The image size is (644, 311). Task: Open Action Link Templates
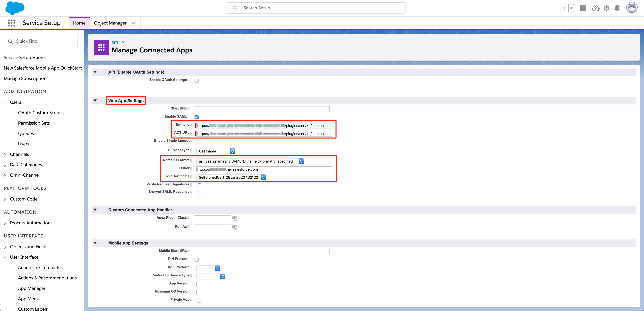pos(40,268)
